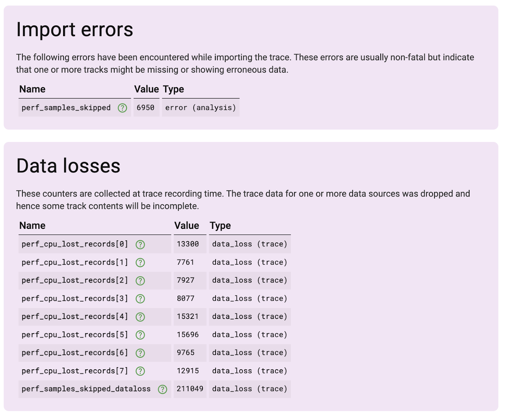Click help icon for perf_samples_skipped_dataloss
507x420 pixels.
tap(163, 389)
